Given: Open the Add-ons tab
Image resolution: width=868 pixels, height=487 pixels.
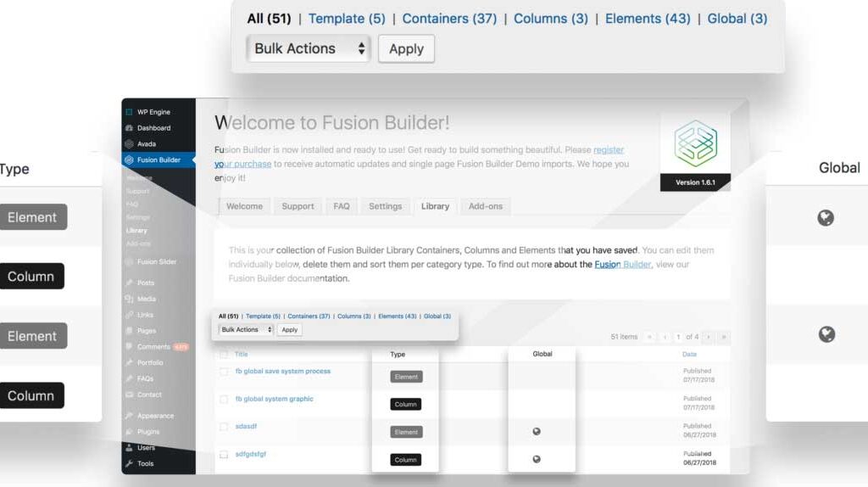Looking at the screenshot, I should (486, 206).
